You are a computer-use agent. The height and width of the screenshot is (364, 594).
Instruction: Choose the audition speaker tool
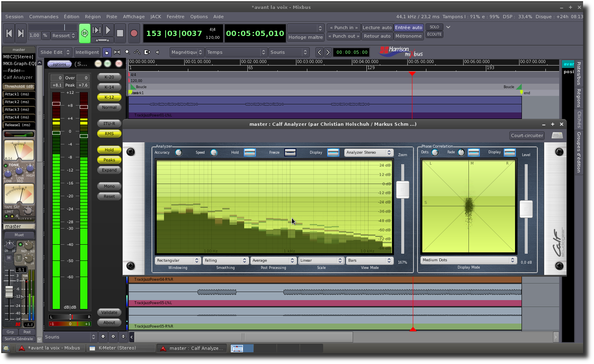[158, 52]
